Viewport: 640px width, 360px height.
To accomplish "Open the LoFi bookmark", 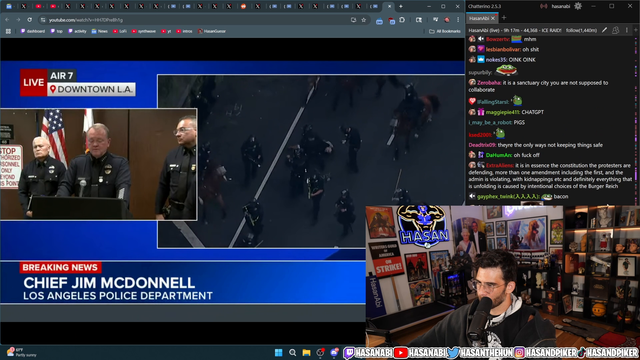I will (120, 31).
